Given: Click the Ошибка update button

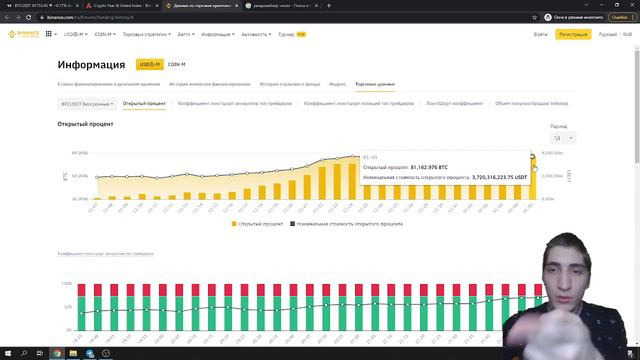Looking at the screenshot, I should (x=622, y=18).
